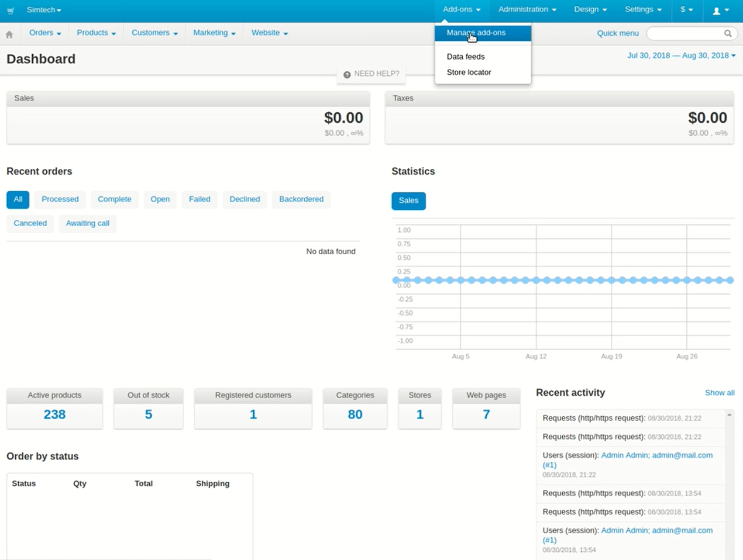The height and width of the screenshot is (560, 743).
Task: Select the All orders filter
Action: click(x=18, y=199)
